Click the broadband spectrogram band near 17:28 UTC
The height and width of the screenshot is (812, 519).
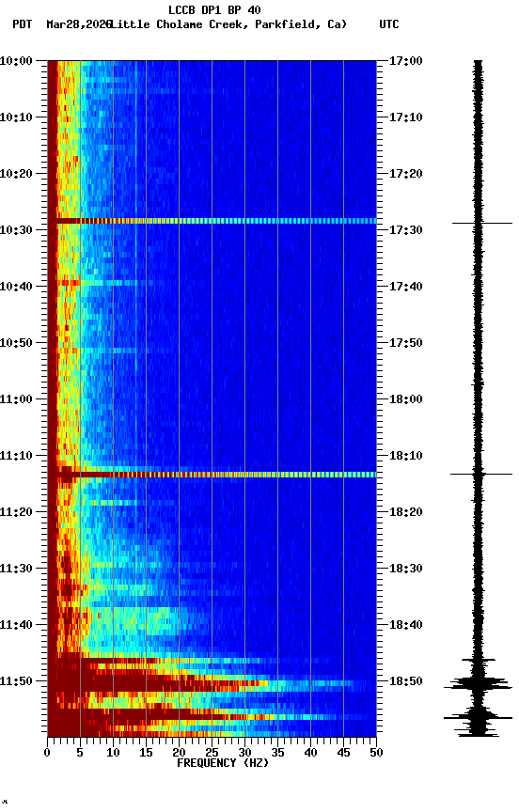click(212, 221)
